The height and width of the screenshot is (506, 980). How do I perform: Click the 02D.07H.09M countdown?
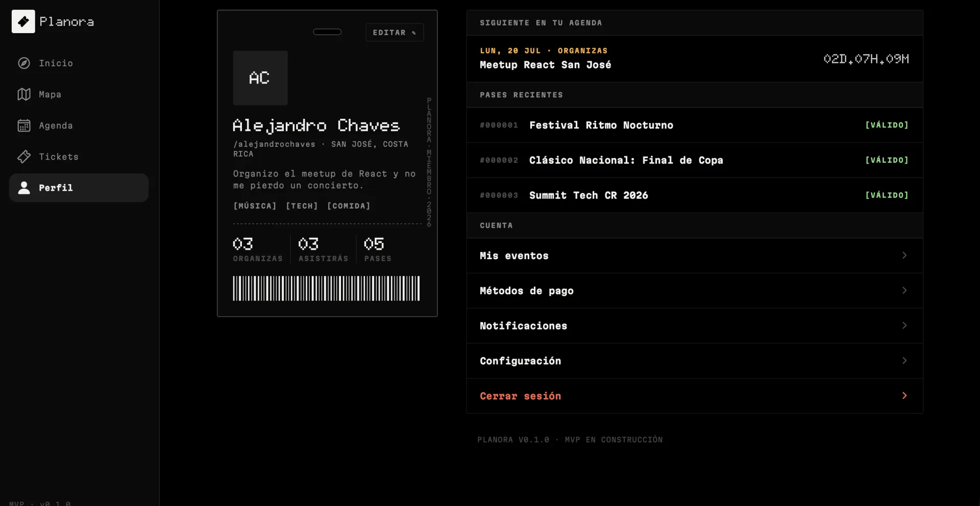[x=866, y=59]
